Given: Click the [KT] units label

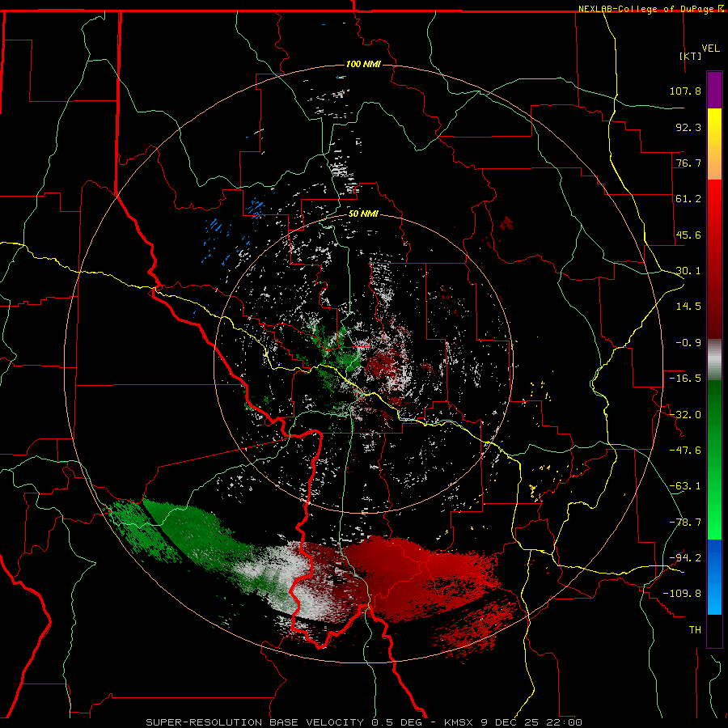Looking at the screenshot, I should (x=691, y=56).
